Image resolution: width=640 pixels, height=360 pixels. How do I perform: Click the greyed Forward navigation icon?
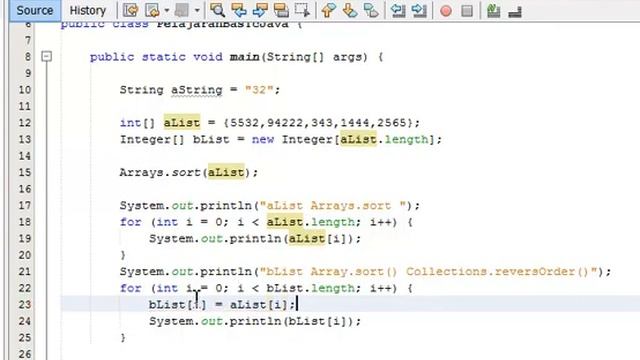click(x=182, y=11)
